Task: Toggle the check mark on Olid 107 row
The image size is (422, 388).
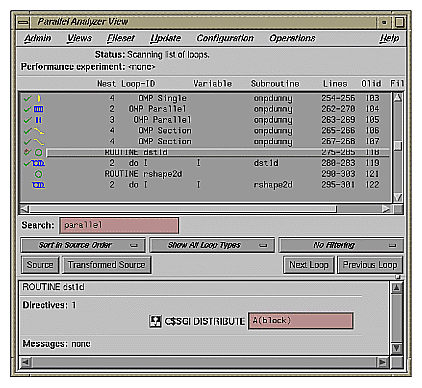Action: (28, 142)
